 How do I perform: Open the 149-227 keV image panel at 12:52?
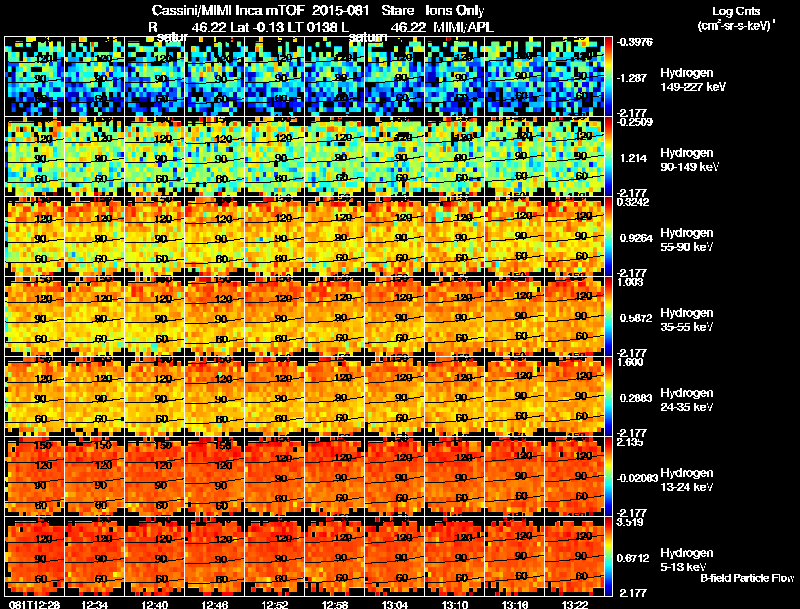coord(274,77)
